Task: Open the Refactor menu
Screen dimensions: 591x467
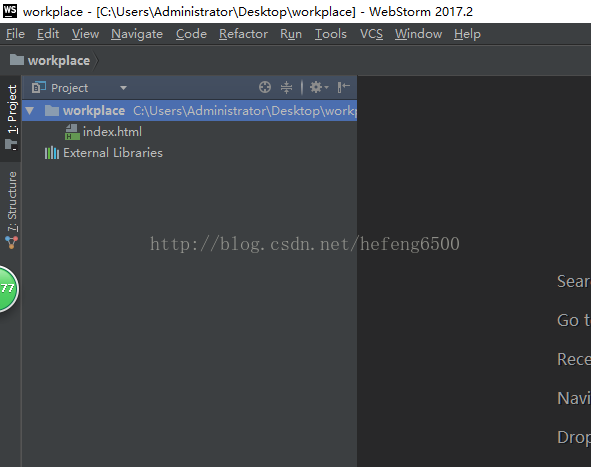Action: coord(243,34)
